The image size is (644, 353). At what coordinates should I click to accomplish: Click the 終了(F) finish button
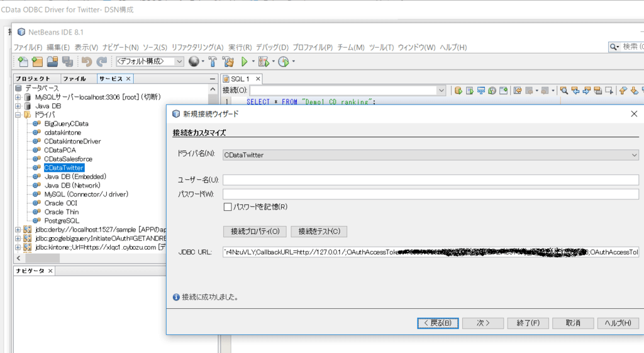coord(528,323)
